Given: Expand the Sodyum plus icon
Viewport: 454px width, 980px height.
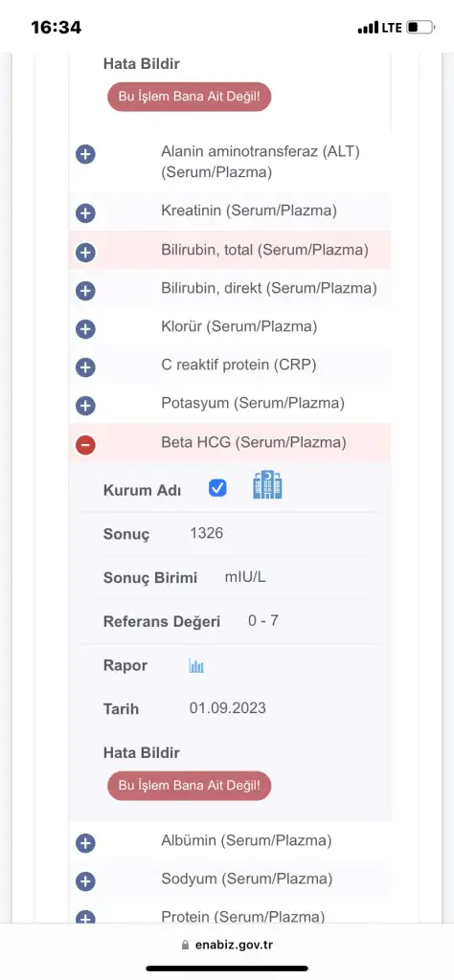Looking at the screenshot, I should [x=85, y=881].
